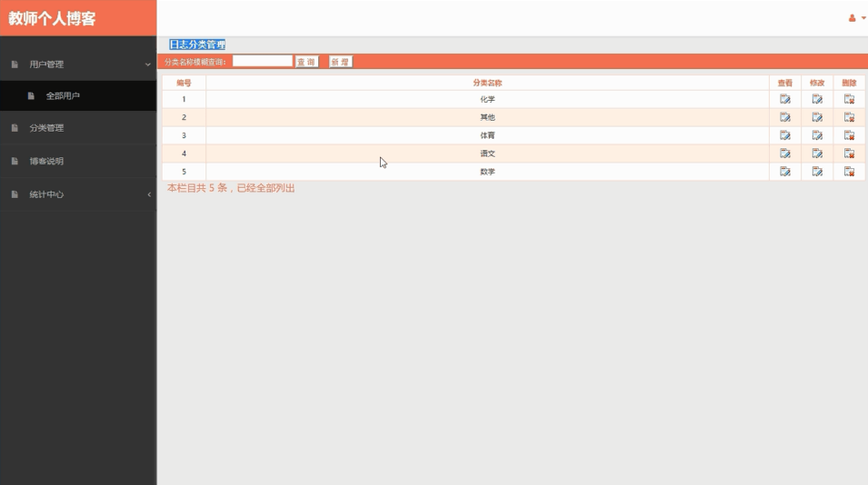
Task: Click the 删除 column header
Action: 849,83
